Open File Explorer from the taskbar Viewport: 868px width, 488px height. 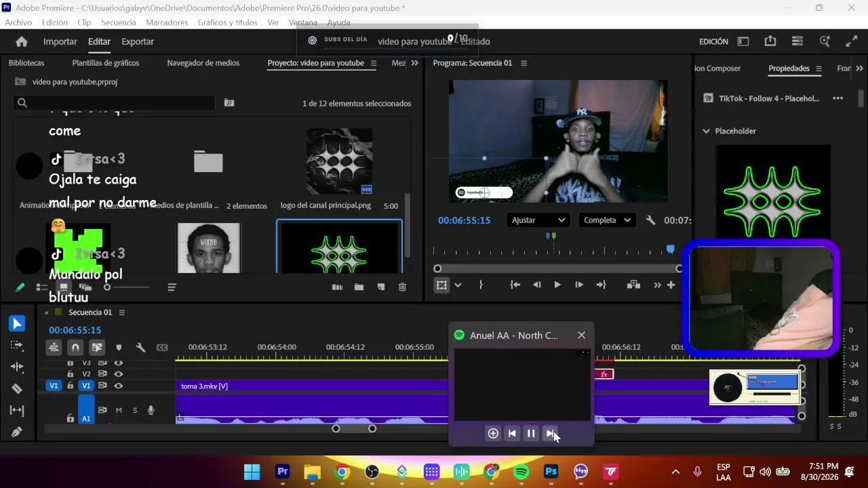coord(312,472)
